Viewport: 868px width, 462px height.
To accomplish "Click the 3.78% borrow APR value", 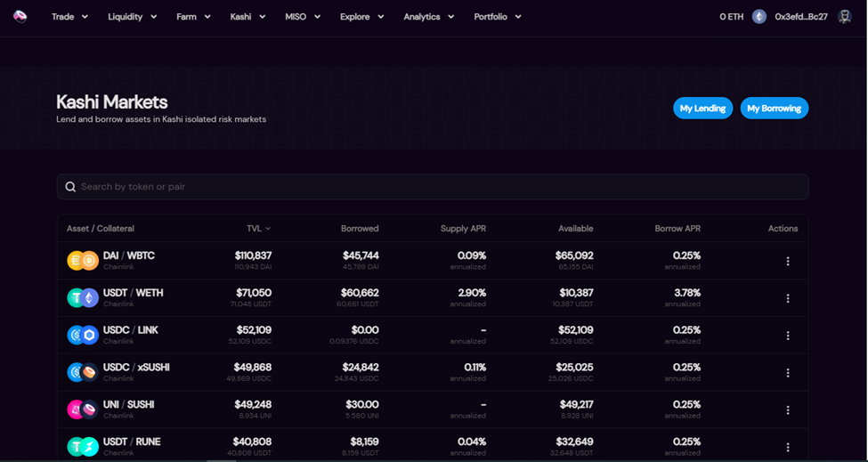I will point(687,293).
